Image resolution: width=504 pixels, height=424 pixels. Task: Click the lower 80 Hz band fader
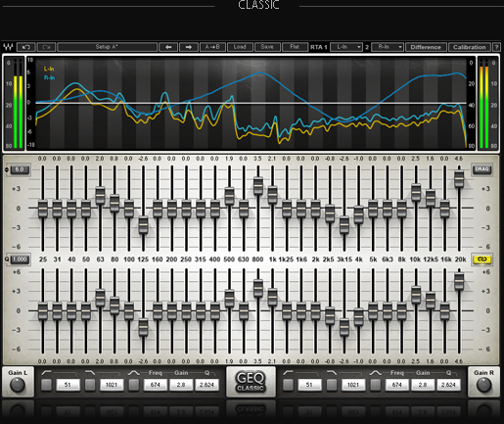[x=115, y=306]
